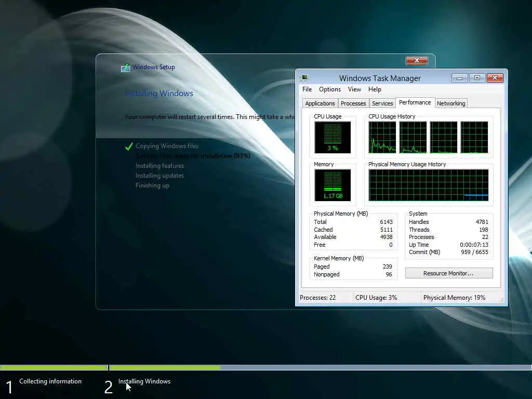
Task: Click the Total physical memory value 6143
Action: point(386,222)
